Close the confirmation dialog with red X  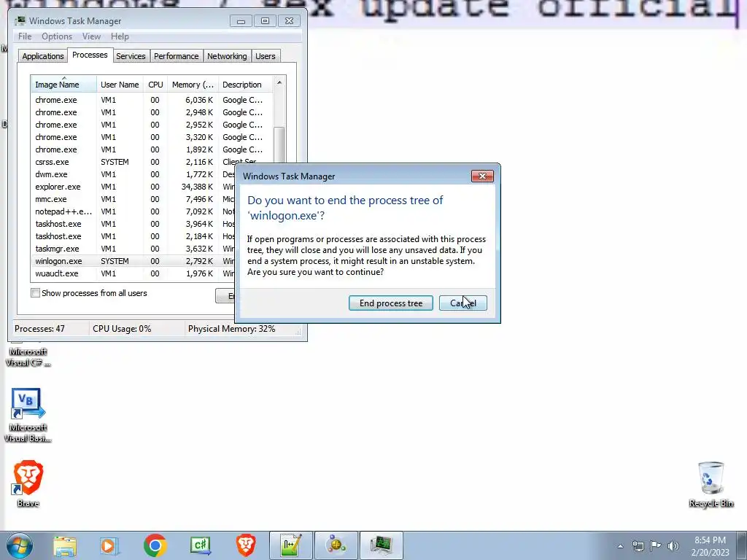[482, 176]
